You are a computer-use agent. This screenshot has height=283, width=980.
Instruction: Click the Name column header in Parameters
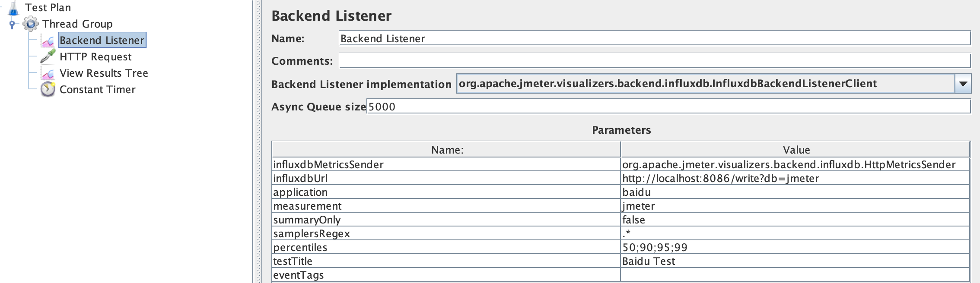447,150
